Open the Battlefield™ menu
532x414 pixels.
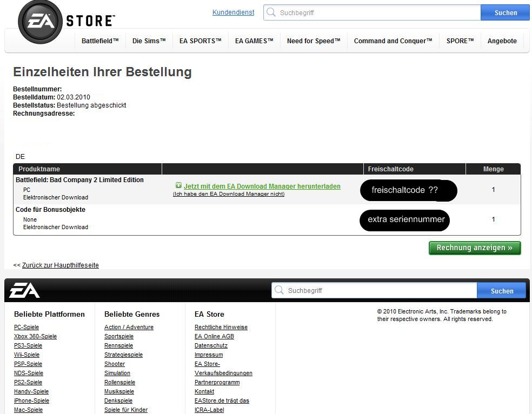[100, 41]
